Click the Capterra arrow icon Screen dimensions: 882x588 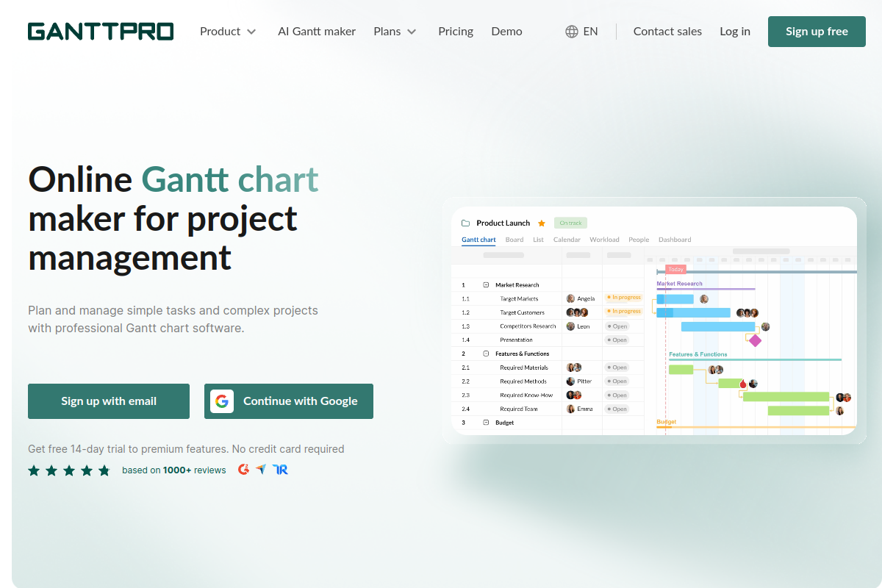(261, 469)
